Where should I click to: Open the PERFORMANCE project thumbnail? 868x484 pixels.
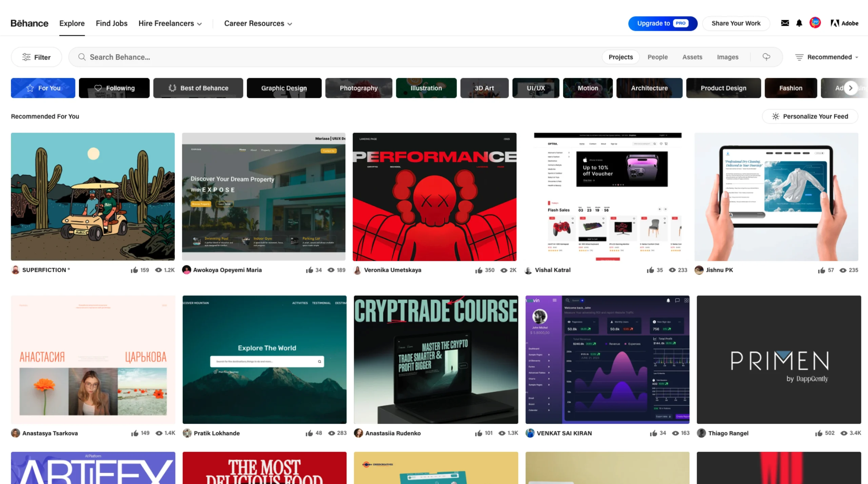434,197
